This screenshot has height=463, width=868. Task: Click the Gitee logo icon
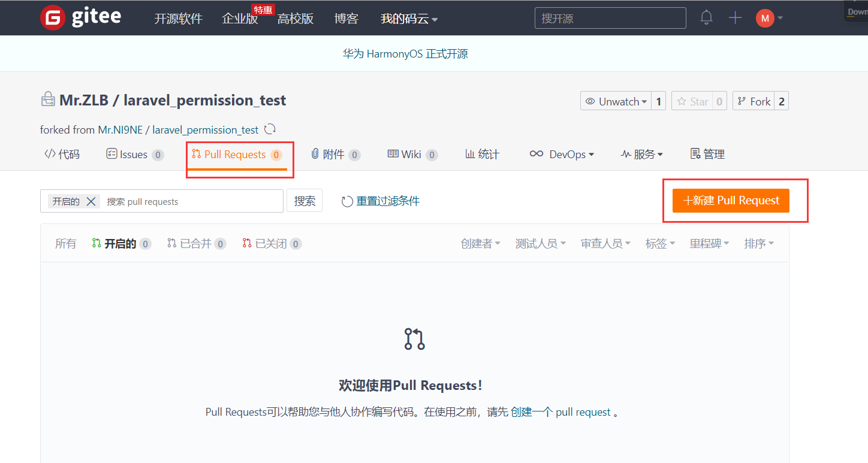[53, 18]
